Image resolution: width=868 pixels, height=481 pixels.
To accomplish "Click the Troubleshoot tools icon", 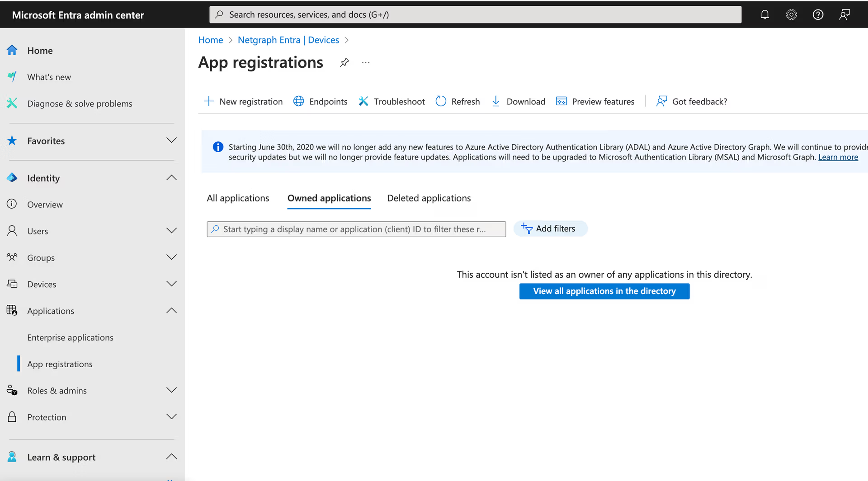I will coord(363,101).
